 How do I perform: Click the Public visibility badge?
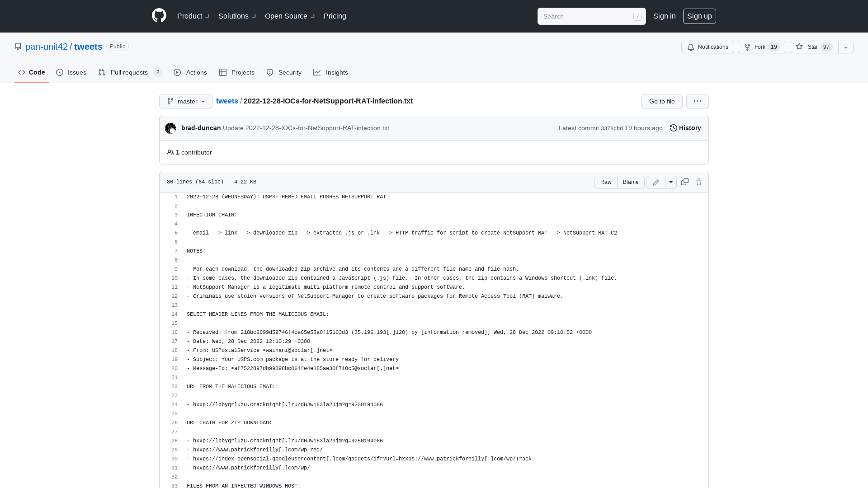[118, 47]
